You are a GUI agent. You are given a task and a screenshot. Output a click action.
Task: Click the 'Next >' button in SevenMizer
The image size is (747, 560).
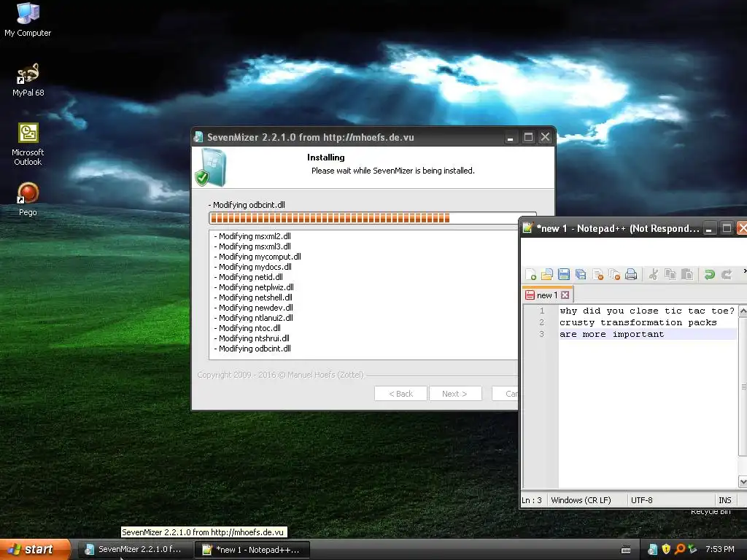click(x=455, y=394)
